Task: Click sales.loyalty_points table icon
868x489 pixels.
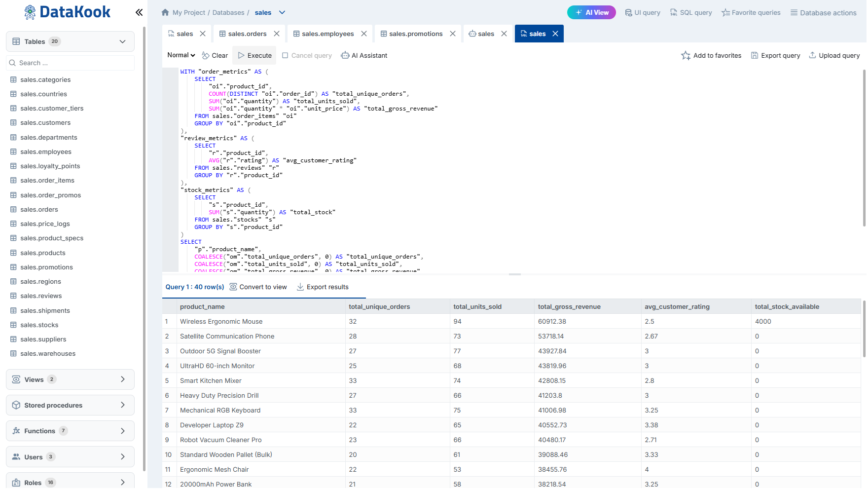Action: [x=13, y=166]
